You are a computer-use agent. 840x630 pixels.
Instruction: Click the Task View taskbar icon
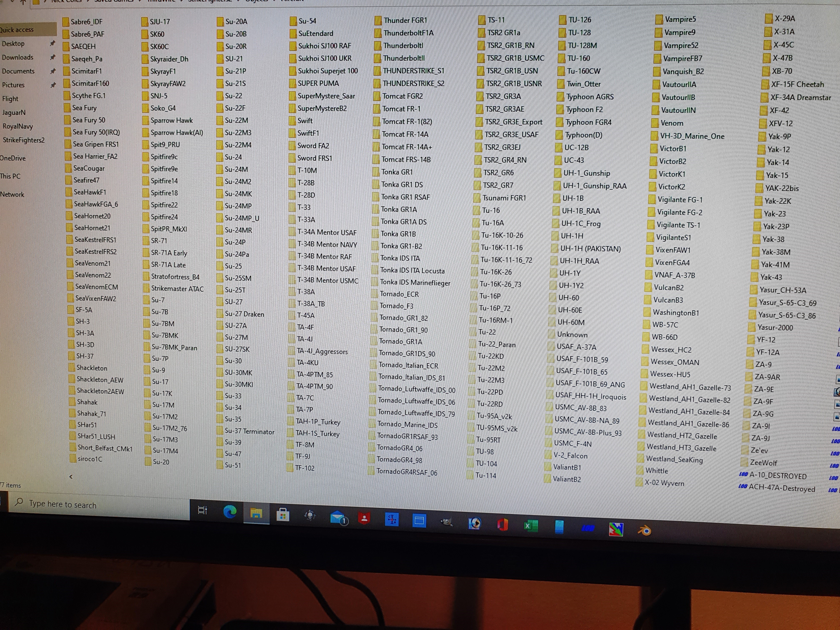tap(203, 510)
